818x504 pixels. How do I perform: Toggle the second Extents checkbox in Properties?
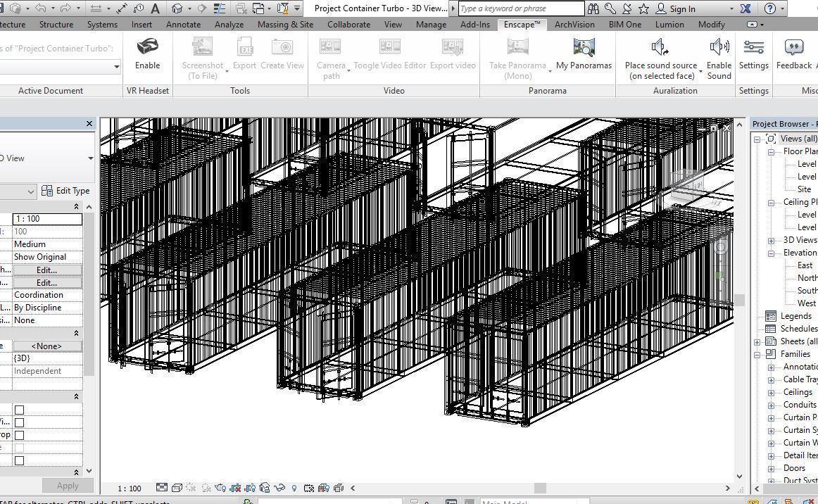tap(19, 422)
